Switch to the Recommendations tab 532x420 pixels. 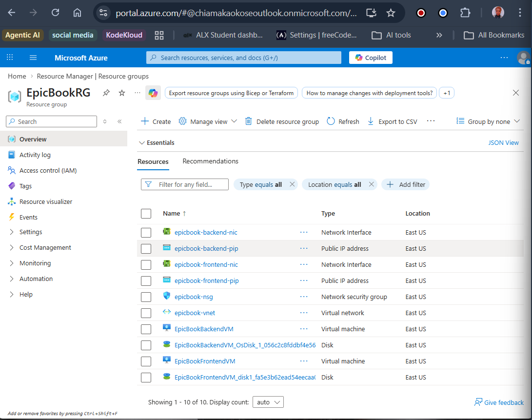click(x=210, y=161)
